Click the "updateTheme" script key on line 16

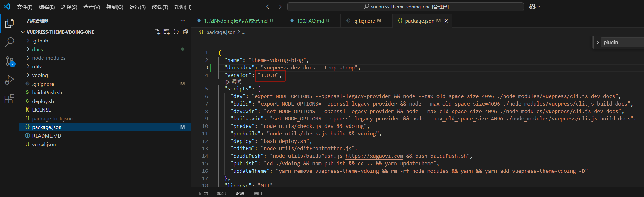coord(250,171)
